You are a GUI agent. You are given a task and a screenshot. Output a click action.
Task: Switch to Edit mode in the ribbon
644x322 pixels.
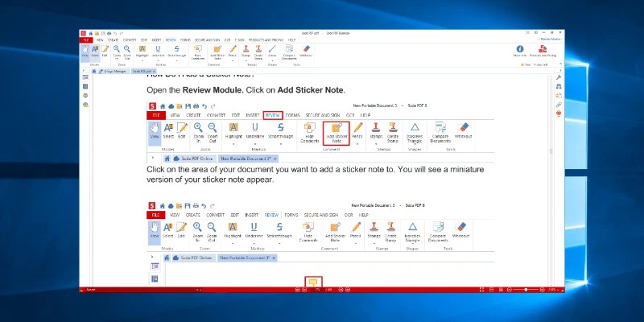point(105,51)
